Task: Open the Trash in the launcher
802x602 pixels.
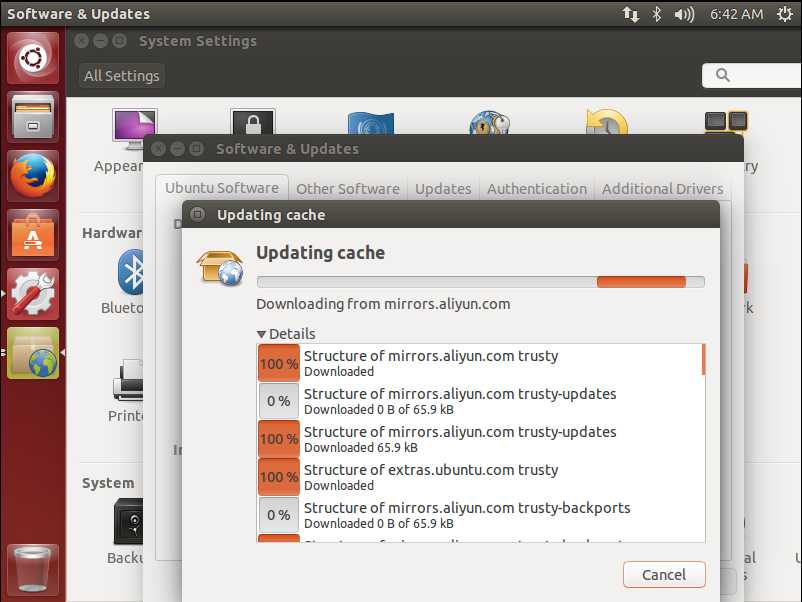Action: point(33,569)
